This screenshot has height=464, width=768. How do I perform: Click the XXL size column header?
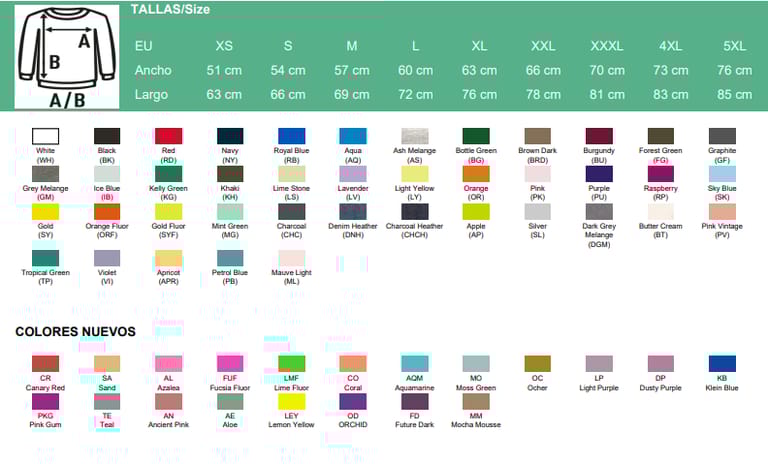(542, 46)
